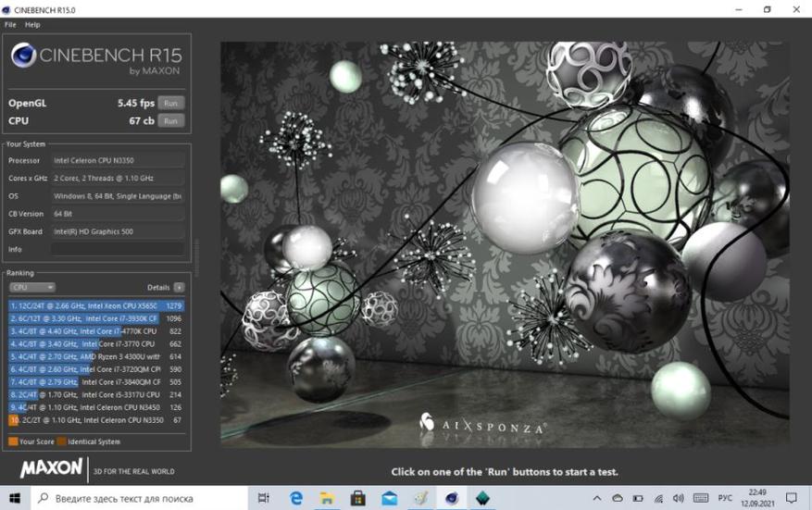812x510 pixels.
Task: Click the volume speaker tray icon
Action: click(x=679, y=498)
